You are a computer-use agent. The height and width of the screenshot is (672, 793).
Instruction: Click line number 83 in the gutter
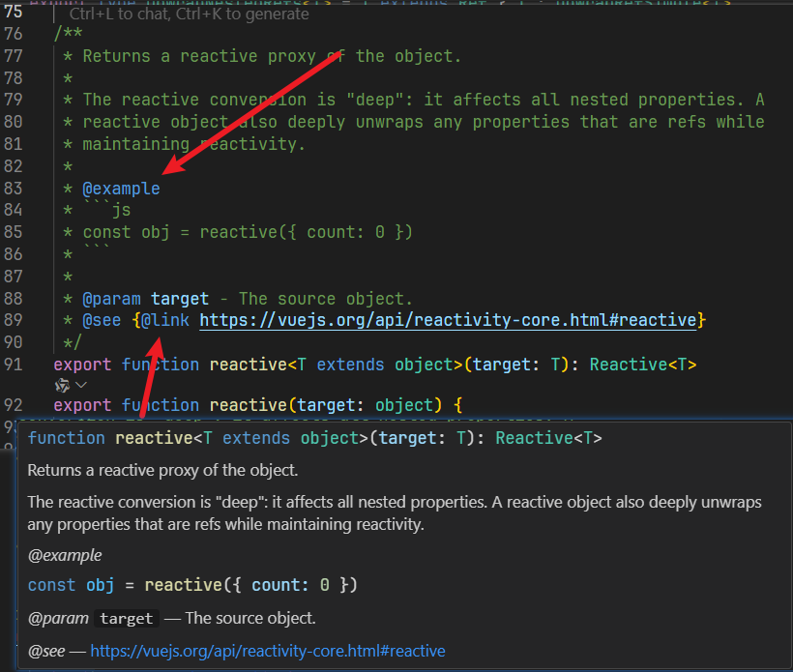14,189
